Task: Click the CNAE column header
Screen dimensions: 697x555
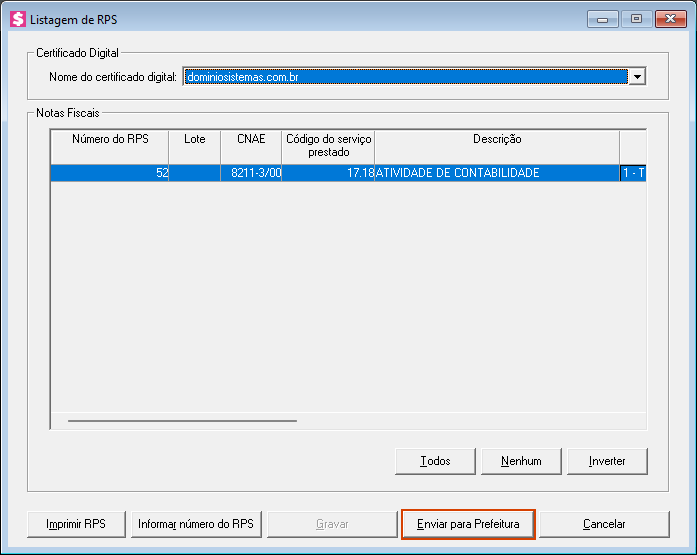Action: [x=251, y=146]
